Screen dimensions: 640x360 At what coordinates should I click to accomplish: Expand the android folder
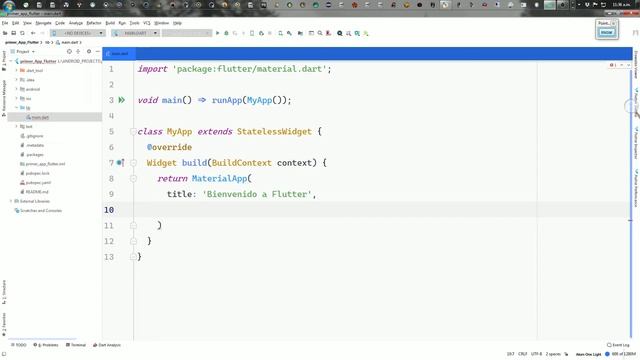pyautogui.click(x=17, y=89)
